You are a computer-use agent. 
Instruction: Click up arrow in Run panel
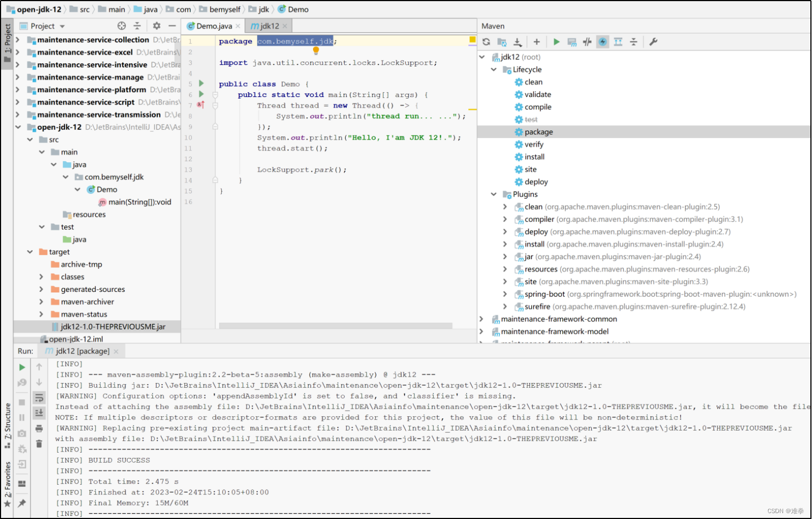point(39,367)
